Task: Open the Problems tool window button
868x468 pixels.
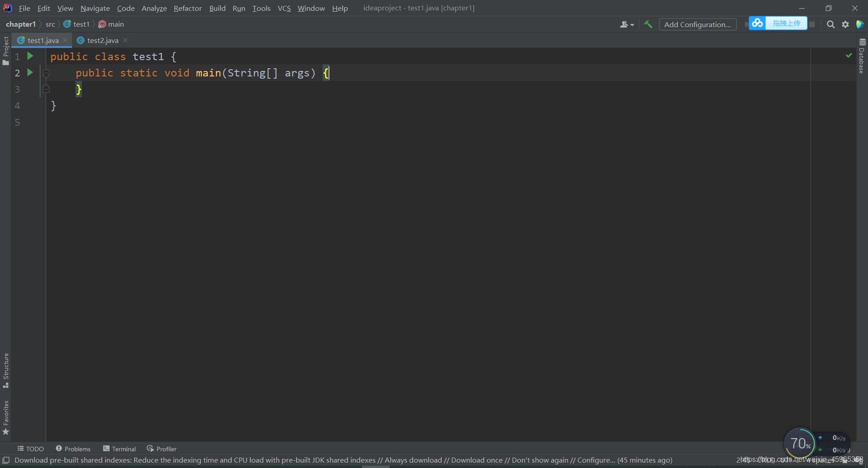Action: click(73, 449)
